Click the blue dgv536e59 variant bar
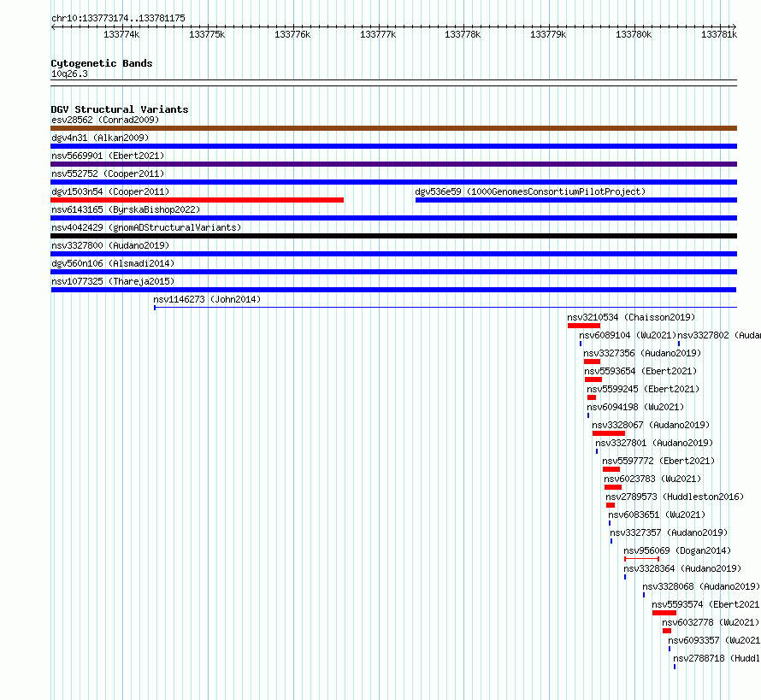Screen dimensions: 761x700 576,200
